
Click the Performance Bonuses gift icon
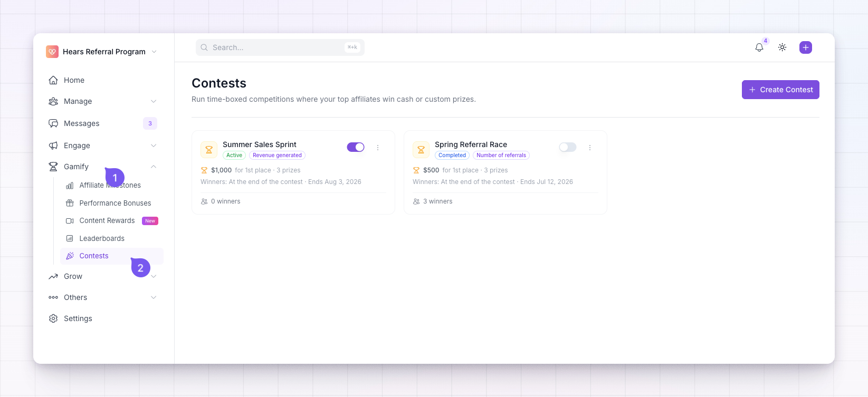70,203
